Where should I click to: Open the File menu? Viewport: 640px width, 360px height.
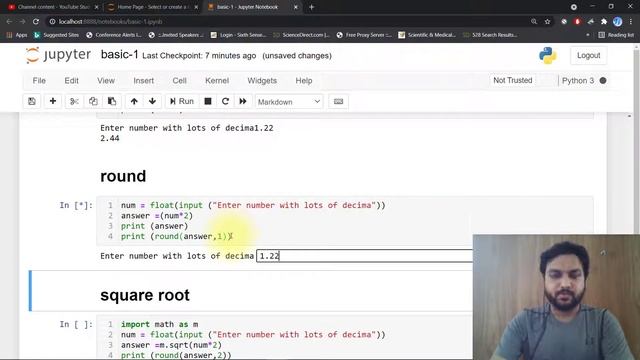coord(39,81)
